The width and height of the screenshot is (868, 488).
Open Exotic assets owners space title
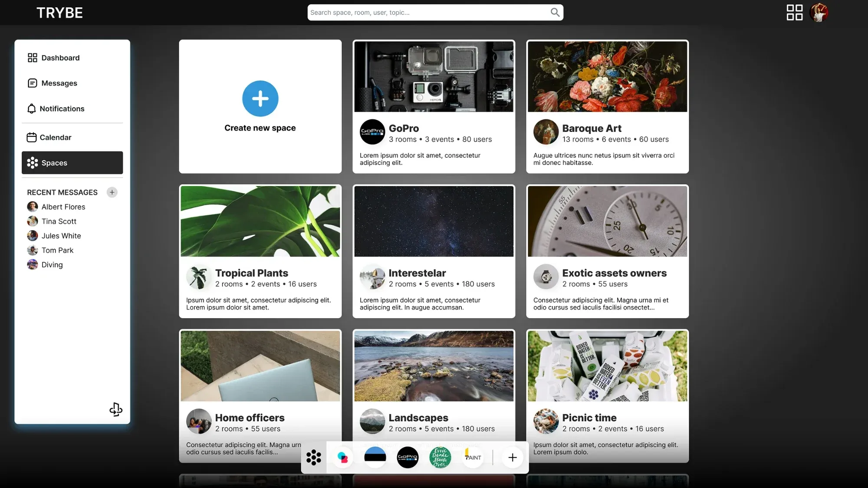point(614,273)
